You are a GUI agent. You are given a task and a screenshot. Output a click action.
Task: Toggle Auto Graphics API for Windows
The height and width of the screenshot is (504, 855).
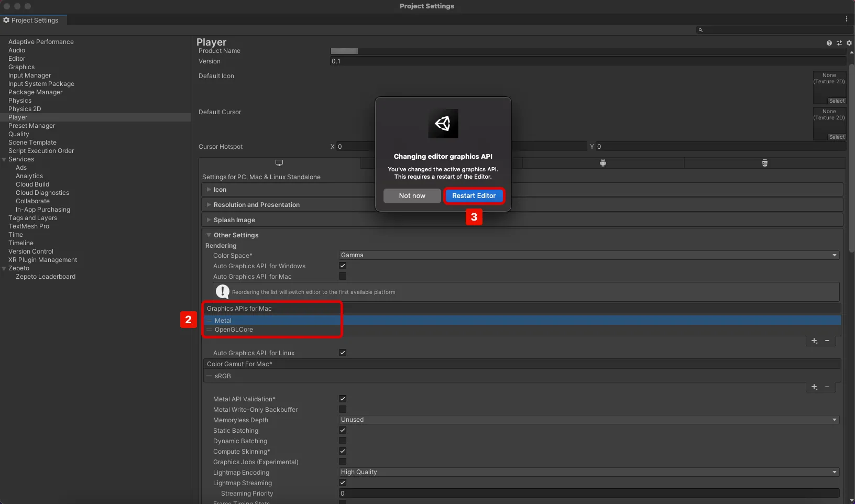click(x=343, y=266)
